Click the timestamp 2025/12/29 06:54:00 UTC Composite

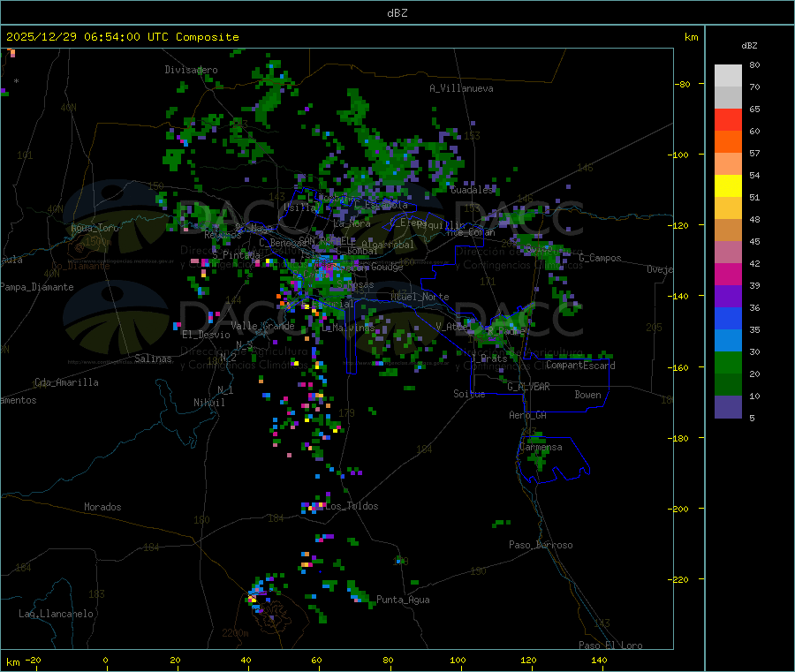tap(122, 37)
